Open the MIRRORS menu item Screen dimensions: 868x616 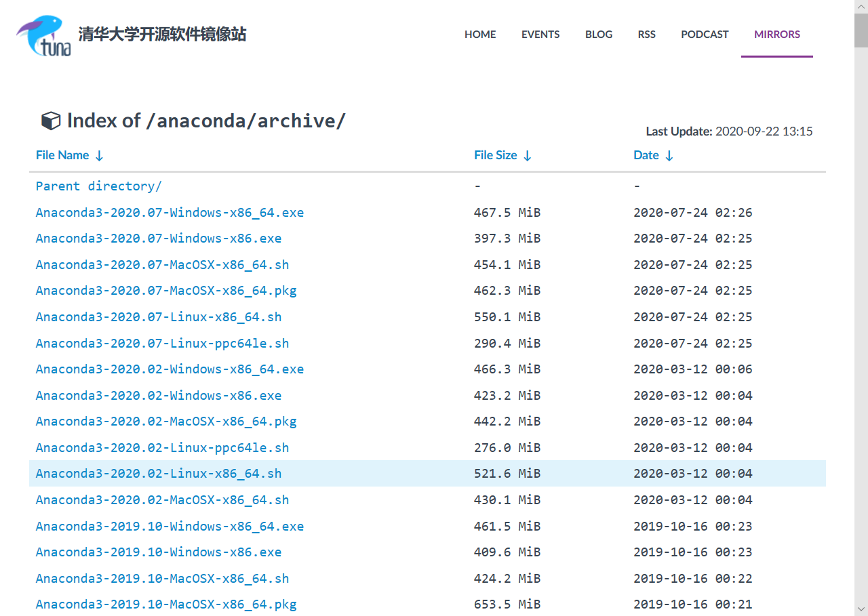pos(777,34)
